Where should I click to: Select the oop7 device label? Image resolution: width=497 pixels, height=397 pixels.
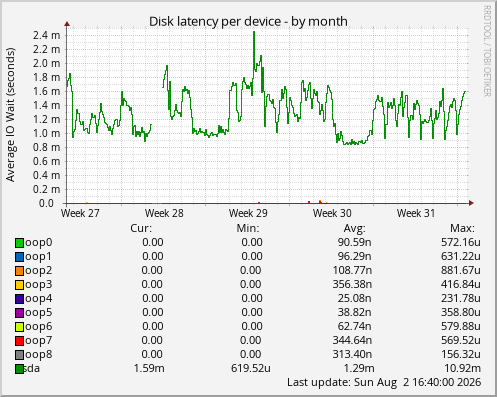coord(39,341)
